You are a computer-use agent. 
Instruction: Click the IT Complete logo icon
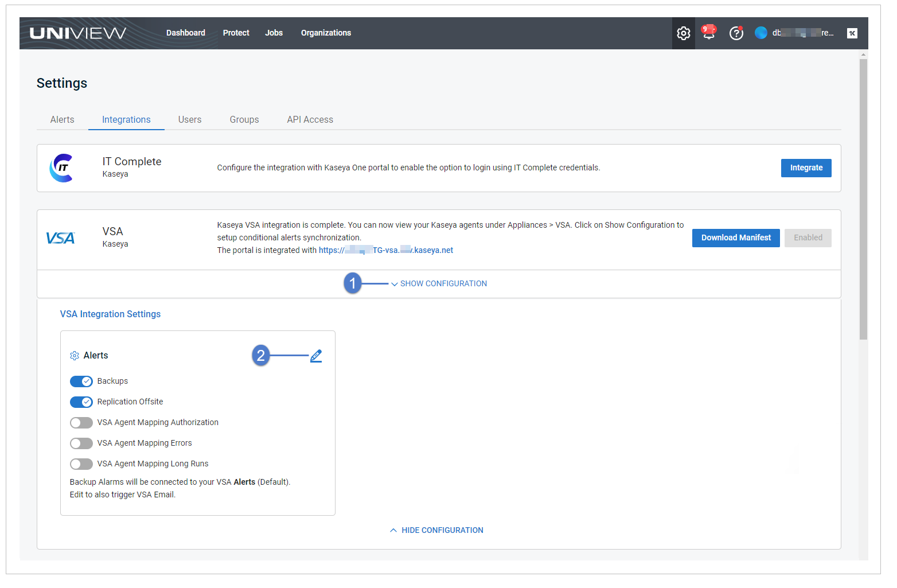click(x=62, y=168)
